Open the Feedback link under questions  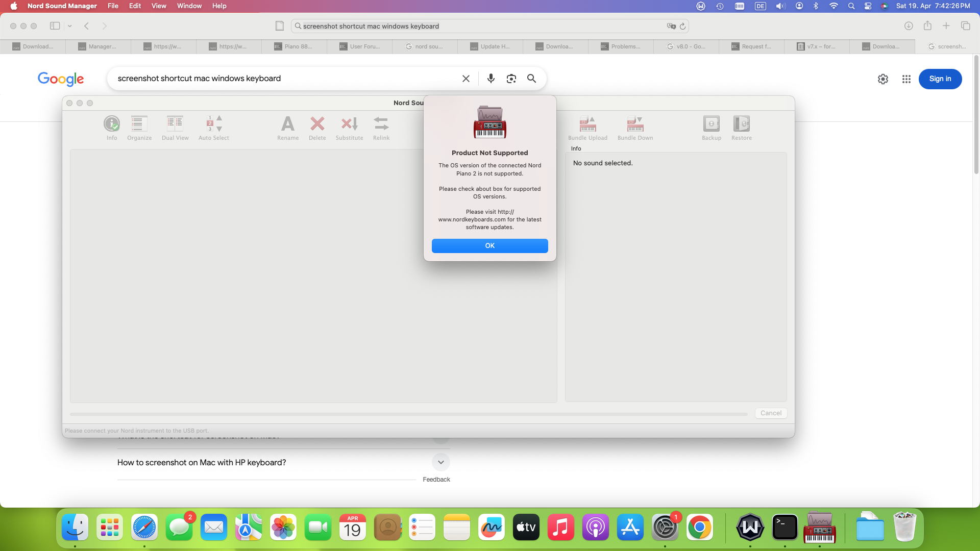point(436,480)
